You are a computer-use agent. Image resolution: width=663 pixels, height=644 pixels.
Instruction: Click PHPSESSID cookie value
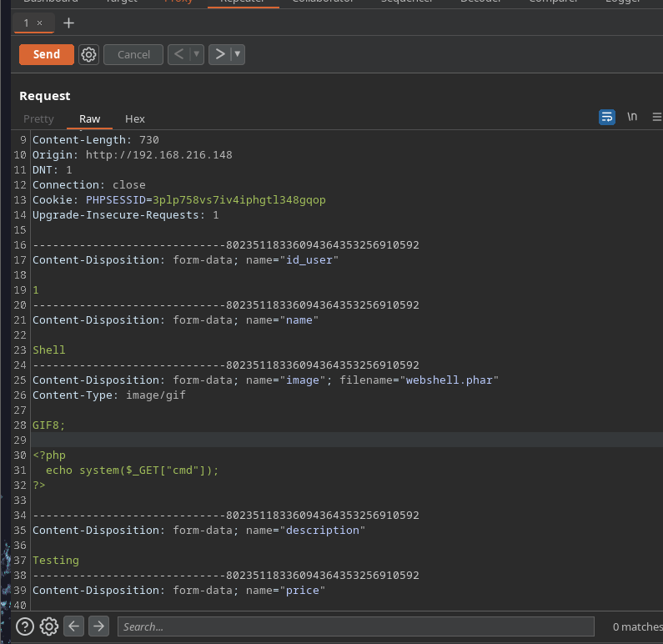239,200
